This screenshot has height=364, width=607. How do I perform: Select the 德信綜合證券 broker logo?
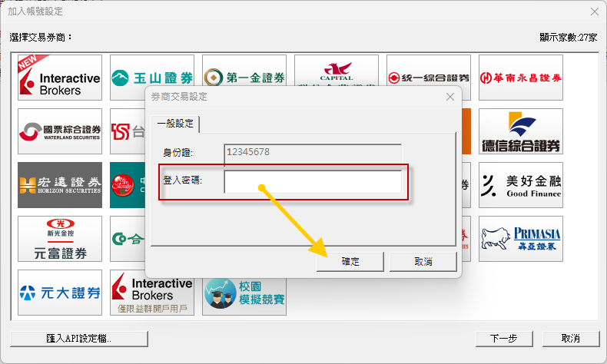(x=521, y=131)
